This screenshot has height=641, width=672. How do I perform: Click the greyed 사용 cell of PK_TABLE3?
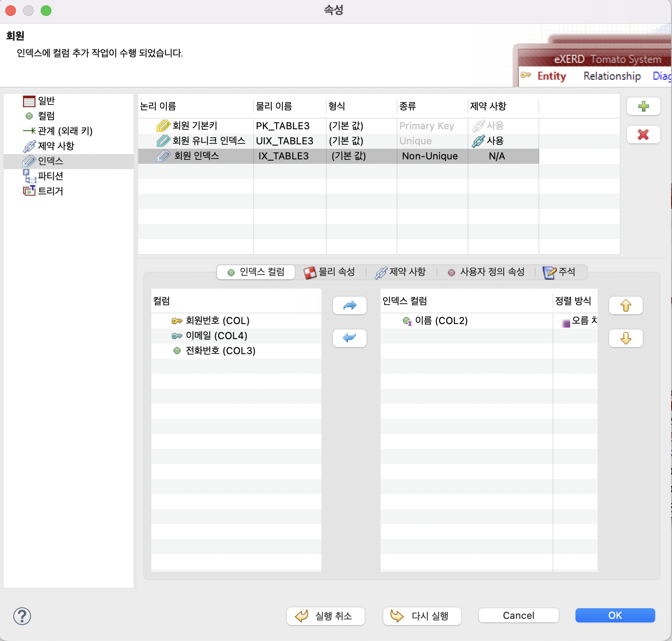[503, 126]
